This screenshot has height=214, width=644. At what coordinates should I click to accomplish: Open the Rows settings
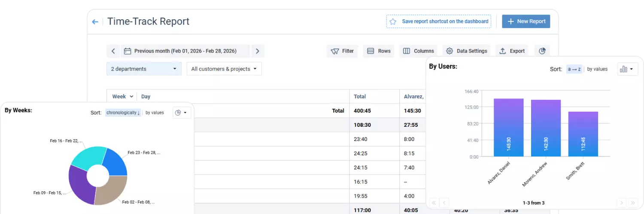[379, 51]
